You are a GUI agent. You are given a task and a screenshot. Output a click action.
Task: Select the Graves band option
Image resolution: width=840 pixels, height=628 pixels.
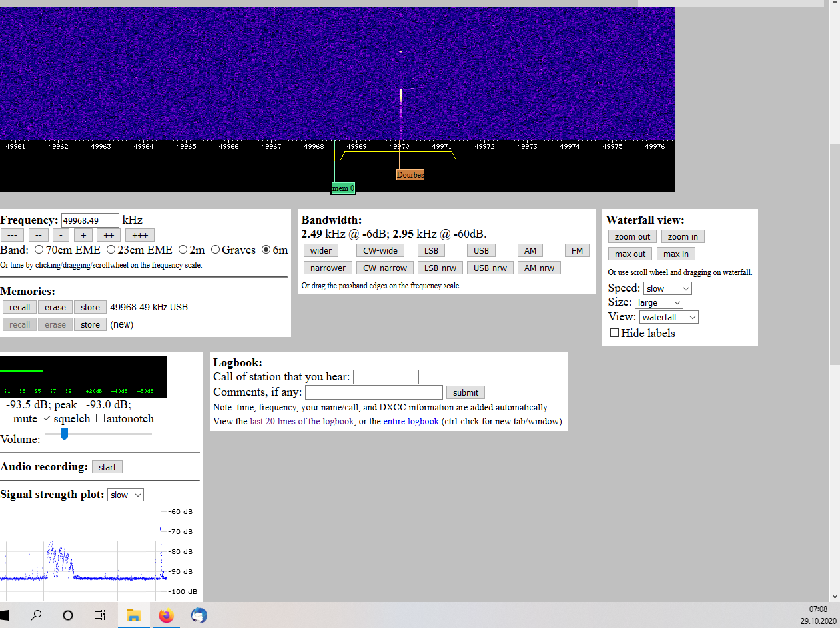tap(215, 250)
